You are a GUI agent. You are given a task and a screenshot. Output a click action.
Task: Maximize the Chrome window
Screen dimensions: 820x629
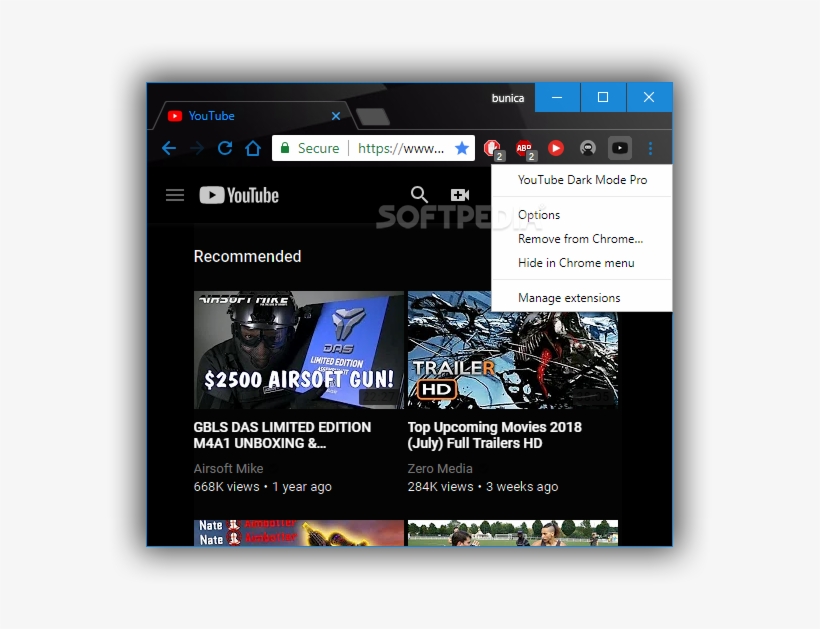click(603, 97)
